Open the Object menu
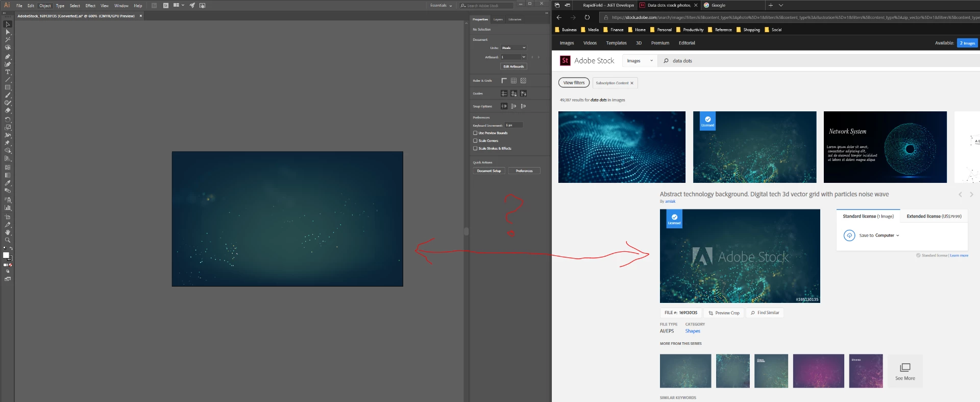 (45, 6)
